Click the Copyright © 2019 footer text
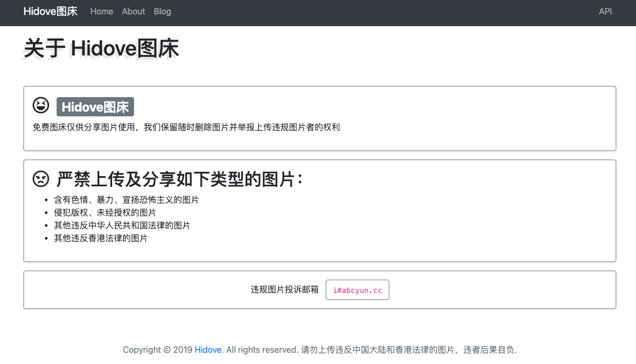Image resolution: width=636 pixels, height=364 pixels. click(158, 350)
